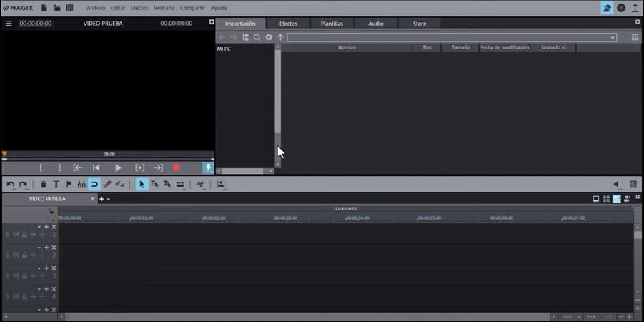644x322 pixels.
Task: Open a project with the folder icon
Action: (56, 8)
